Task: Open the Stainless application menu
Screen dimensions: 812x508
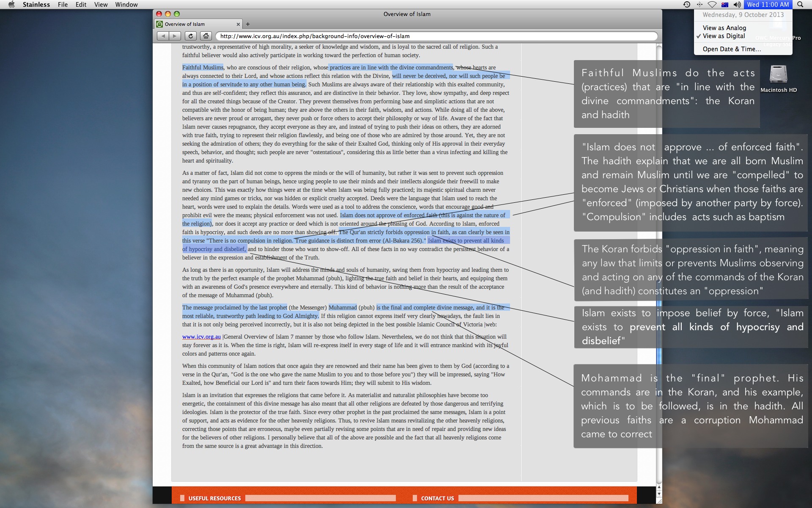Action: pyautogui.click(x=36, y=4)
